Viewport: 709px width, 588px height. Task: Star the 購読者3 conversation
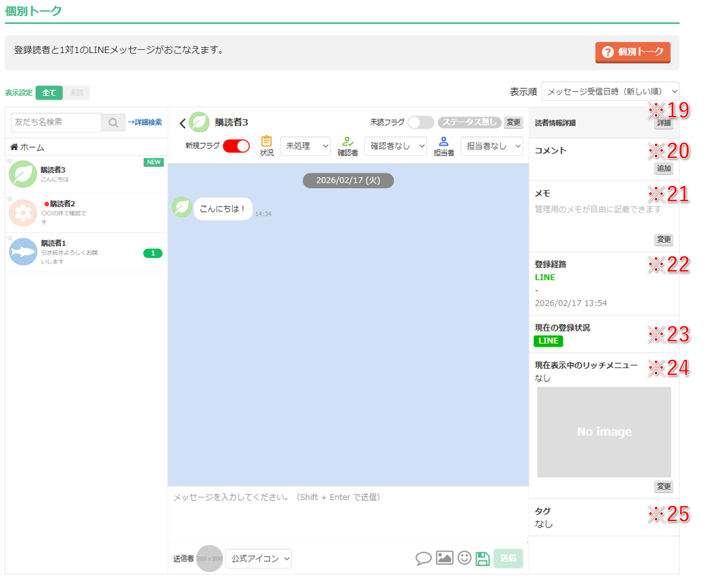pos(10,161)
